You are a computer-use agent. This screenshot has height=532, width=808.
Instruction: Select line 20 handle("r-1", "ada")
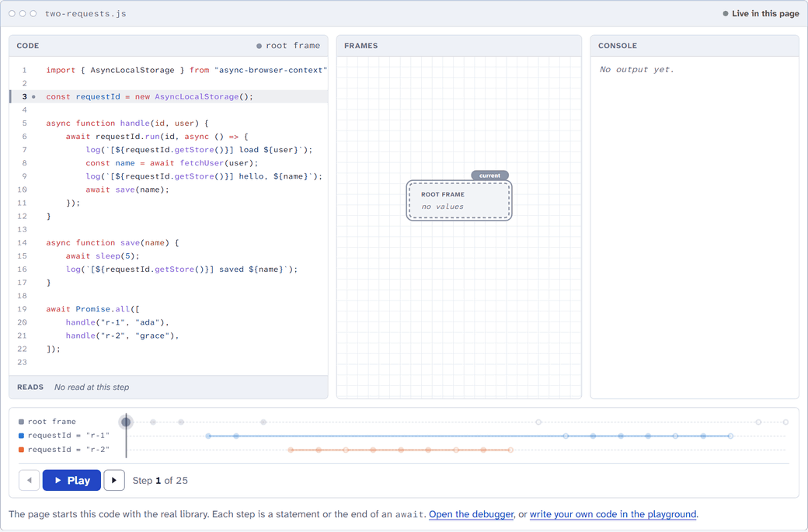(x=169, y=322)
